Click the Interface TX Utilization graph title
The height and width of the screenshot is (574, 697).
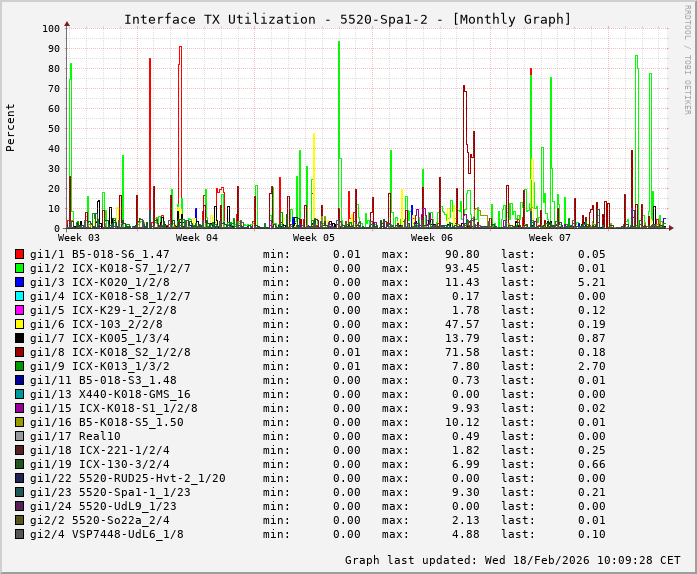348,19
